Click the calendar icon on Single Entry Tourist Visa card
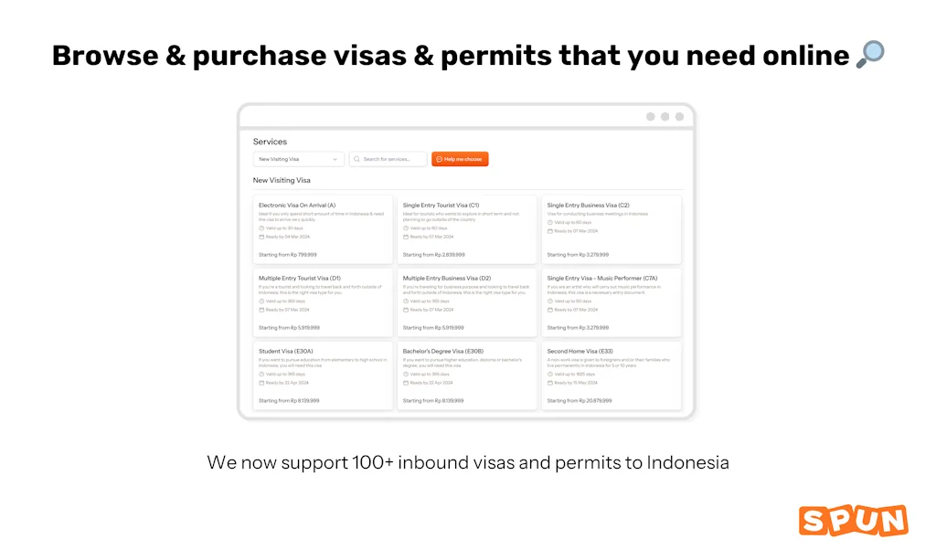Screen dimensions: 936x560 coord(406,237)
